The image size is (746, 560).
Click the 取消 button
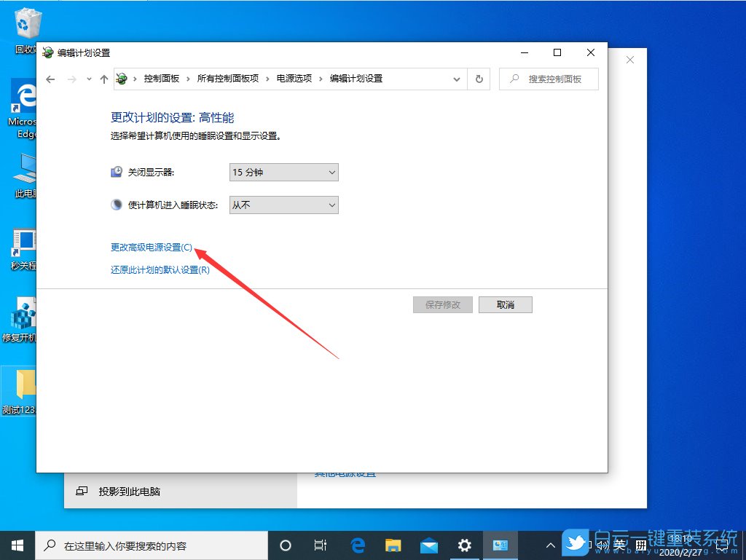pyautogui.click(x=505, y=304)
